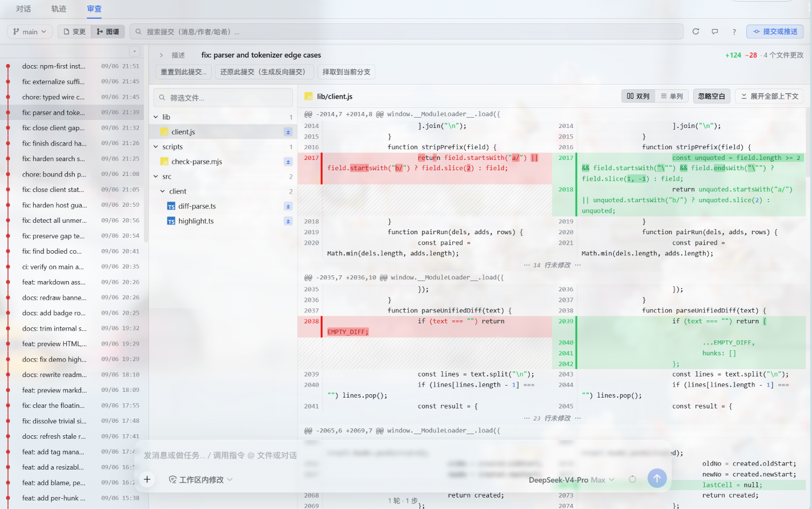812x509 pixels.
Task: Switch diff to side-by-side 双列 view
Action: pos(638,96)
